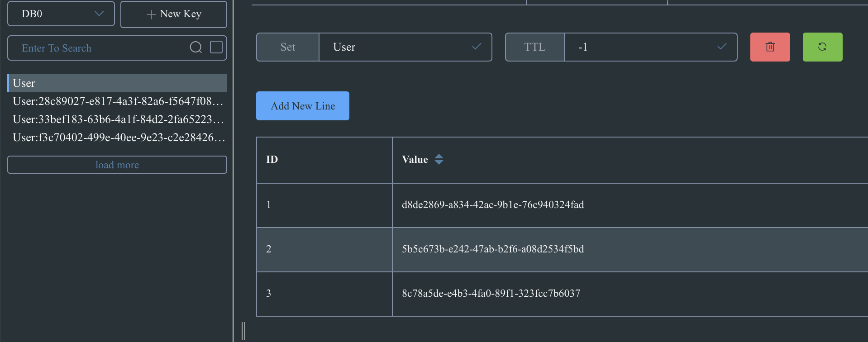
Task: Confirm TTL value with checkmark icon
Action: point(722,47)
